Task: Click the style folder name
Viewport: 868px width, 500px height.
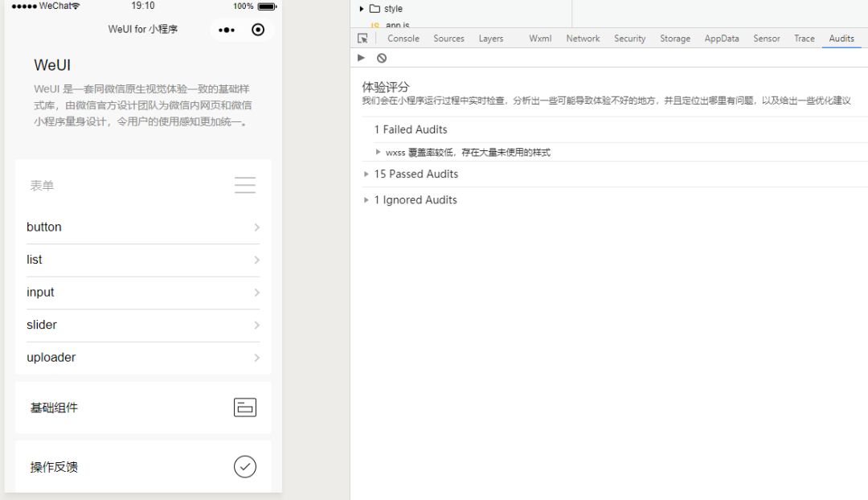Action: tap(393, 9)
